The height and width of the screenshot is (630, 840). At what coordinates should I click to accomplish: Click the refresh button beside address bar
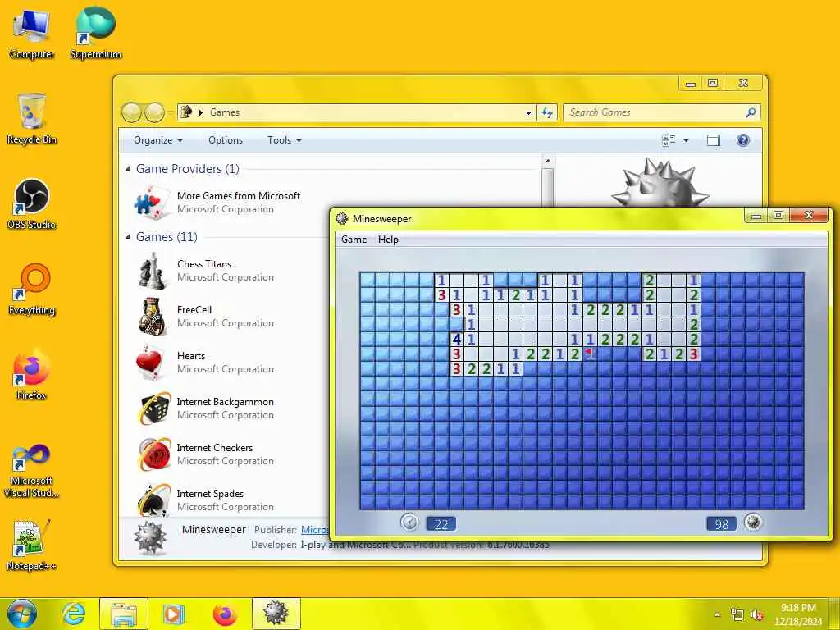coord(547,112)
